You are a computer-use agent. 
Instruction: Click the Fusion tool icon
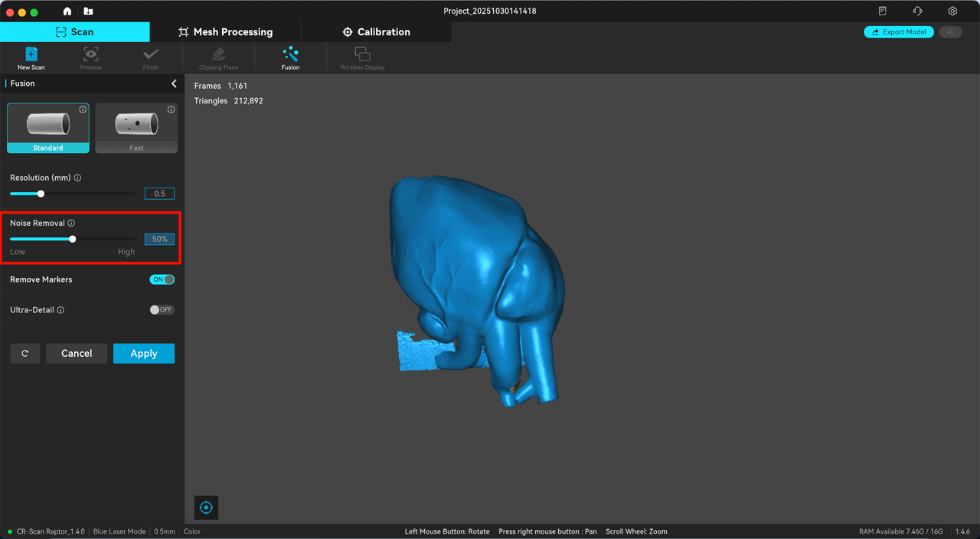pos(290,54)
